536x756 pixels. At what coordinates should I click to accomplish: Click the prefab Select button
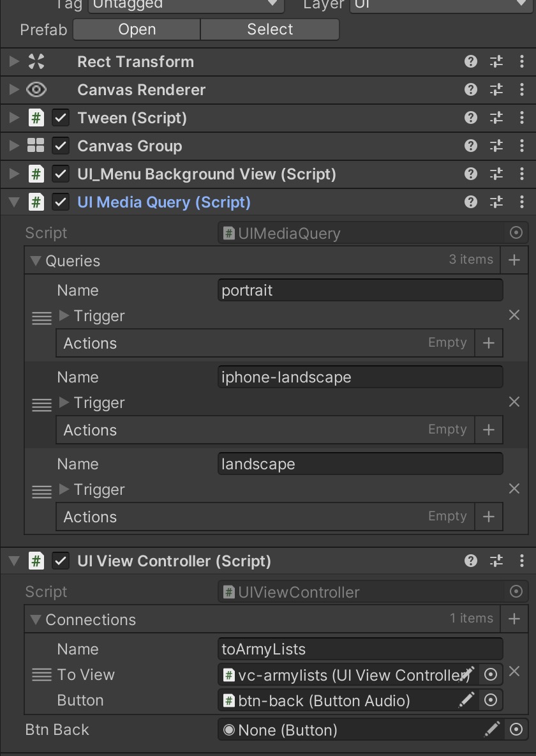click(270, 29)
